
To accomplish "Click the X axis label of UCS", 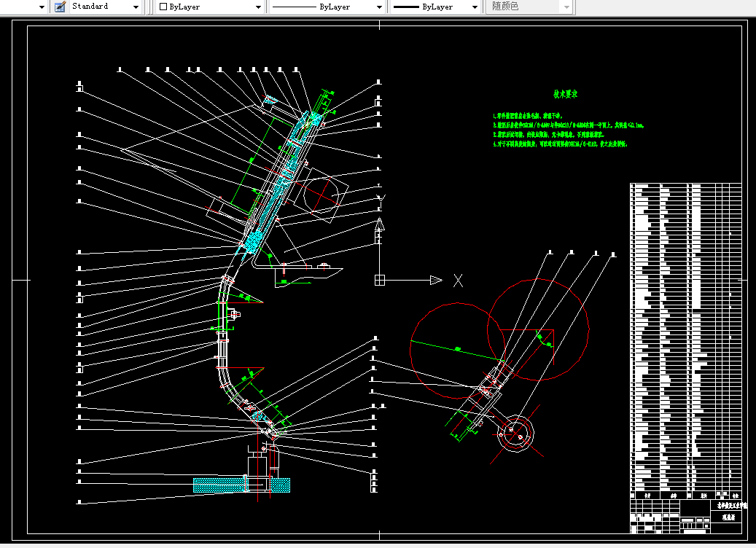I will point(458,281).
